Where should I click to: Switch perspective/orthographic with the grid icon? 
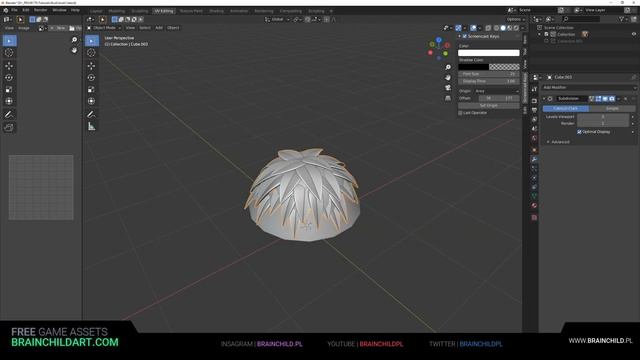pos(448,98)
